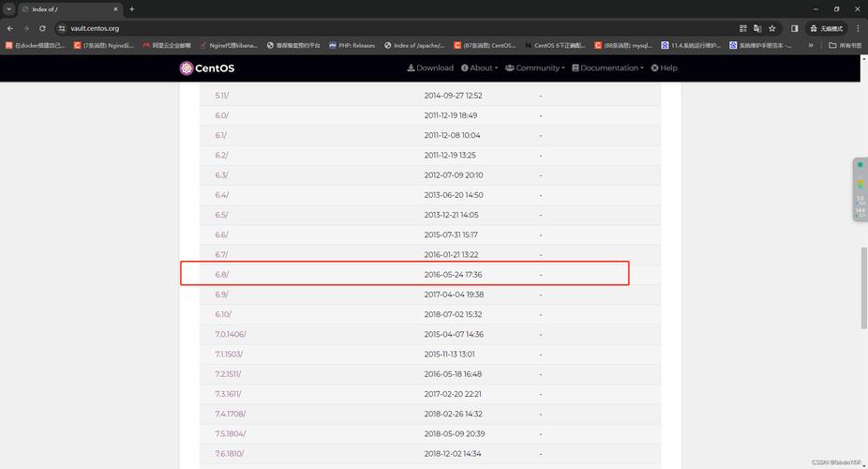The height and width of the screenshot is (469, 868).
Task: Click the CentOS logo
Action: 207,68
